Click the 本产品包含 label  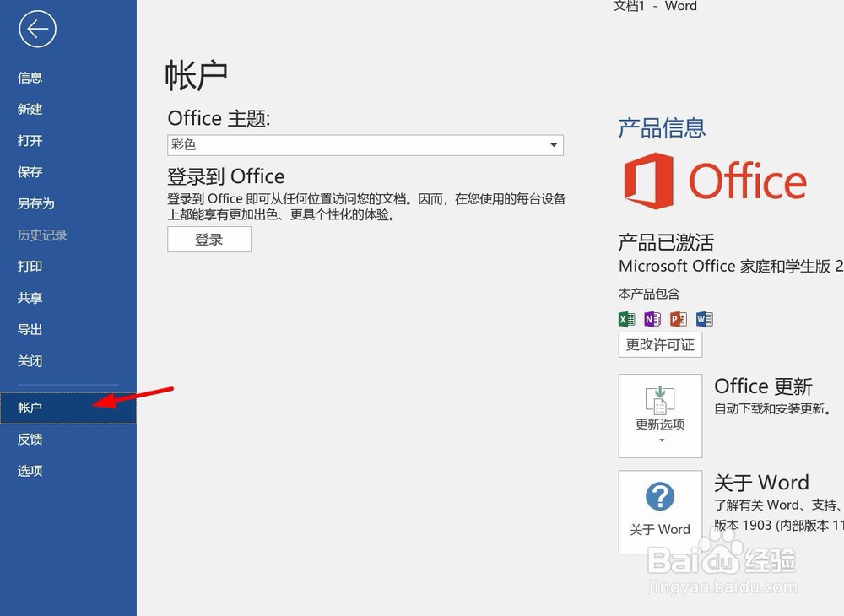pyautogui.click(x=648, y=294)
